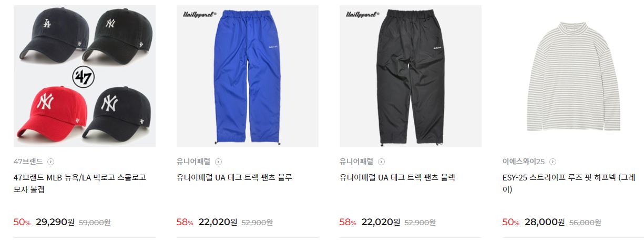Open 유니어패럴 UA 테크 트랙 팬츠 블루 title
This screenshot has height=242, width=644.
tap(234, 178)
